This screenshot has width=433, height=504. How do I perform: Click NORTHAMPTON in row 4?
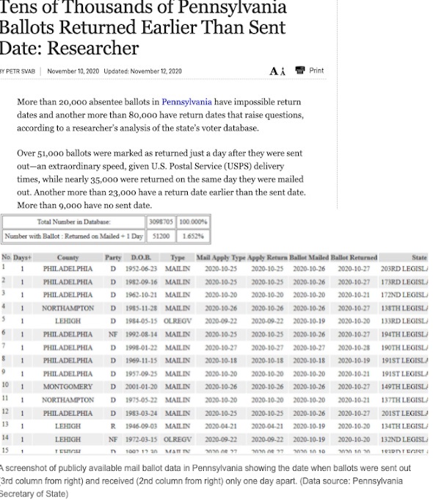coord(68,309)
